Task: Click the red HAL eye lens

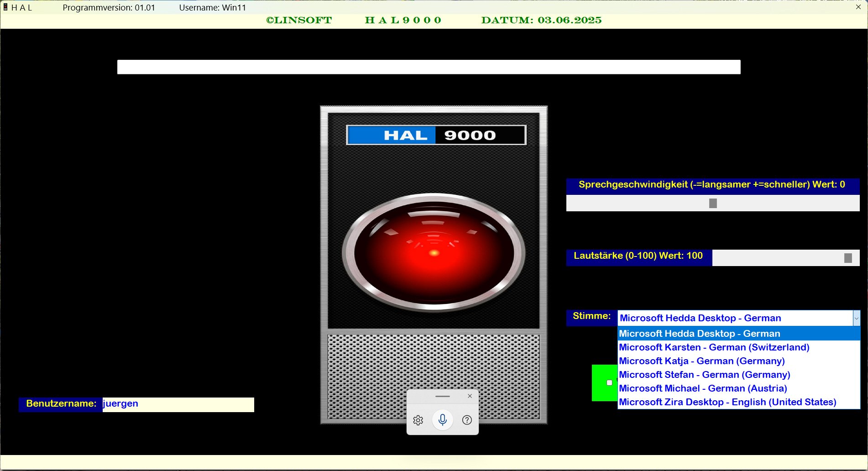Action: (434, 252)
